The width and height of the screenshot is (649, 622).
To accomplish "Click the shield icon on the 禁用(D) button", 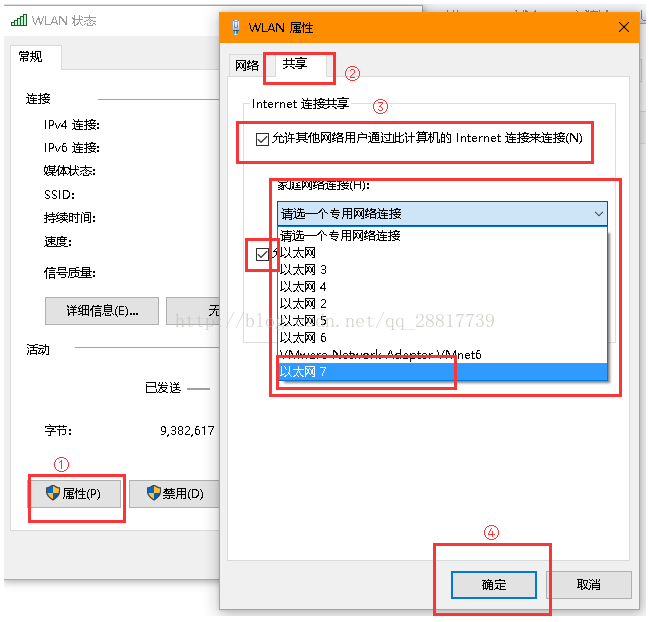I will pos(153,493).
